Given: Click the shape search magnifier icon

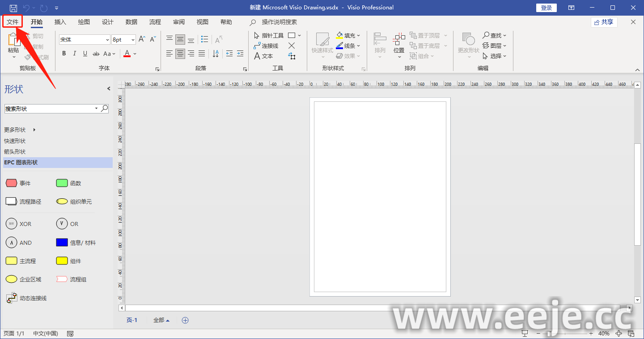Looking at the screenshot, I should pos(104,109).
